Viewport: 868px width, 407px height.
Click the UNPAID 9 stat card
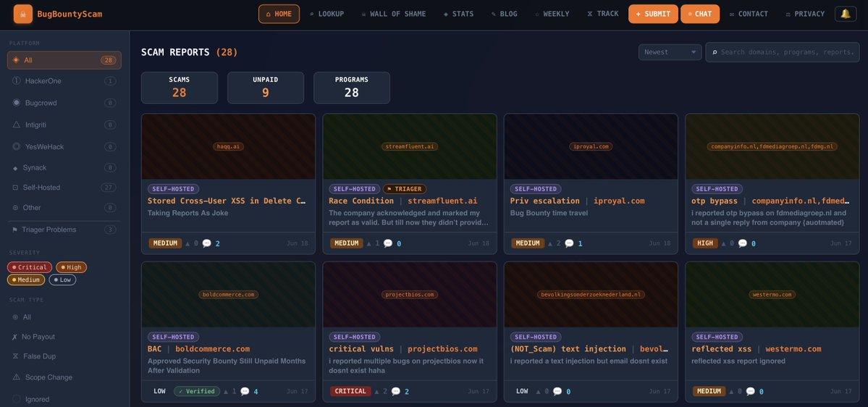click(266, 88)
